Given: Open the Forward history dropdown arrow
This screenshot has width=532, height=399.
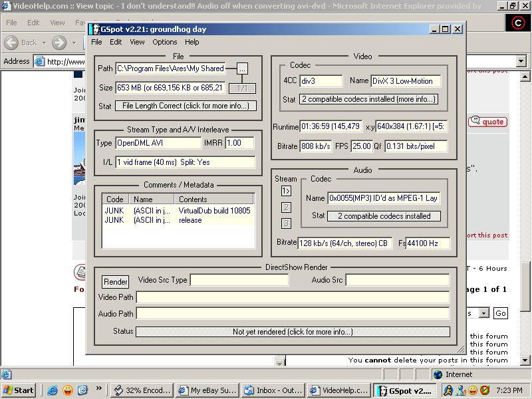Looking at the screenshot, I should [x=74, y=43].
